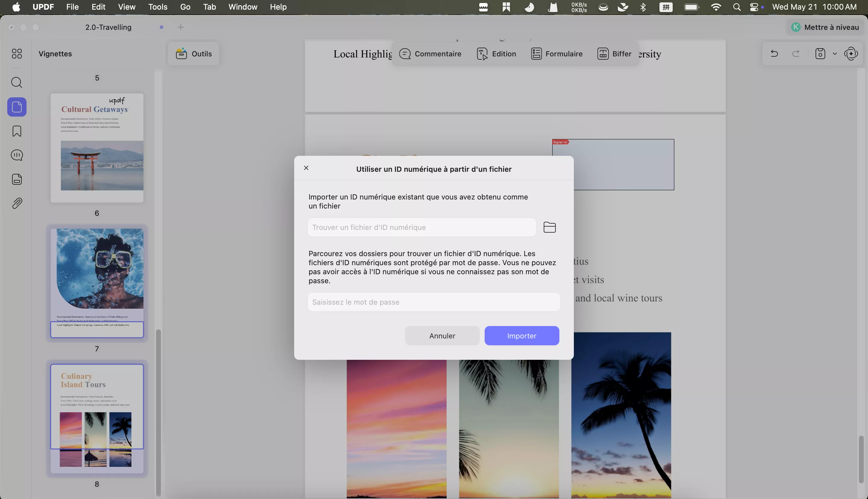Open the search panel in sidebar
The image size is (868, 499).
(17, 83)
